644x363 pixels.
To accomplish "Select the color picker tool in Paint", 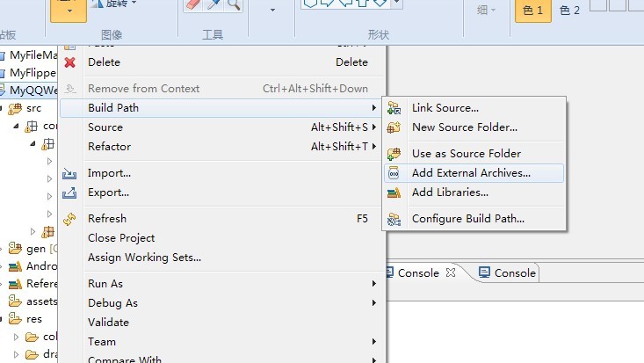I will 213,4.
